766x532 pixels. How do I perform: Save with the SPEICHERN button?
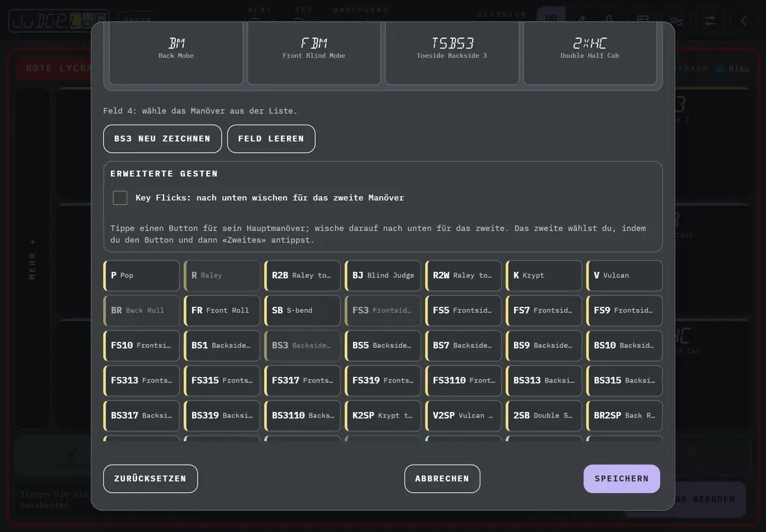pos(622,479)
